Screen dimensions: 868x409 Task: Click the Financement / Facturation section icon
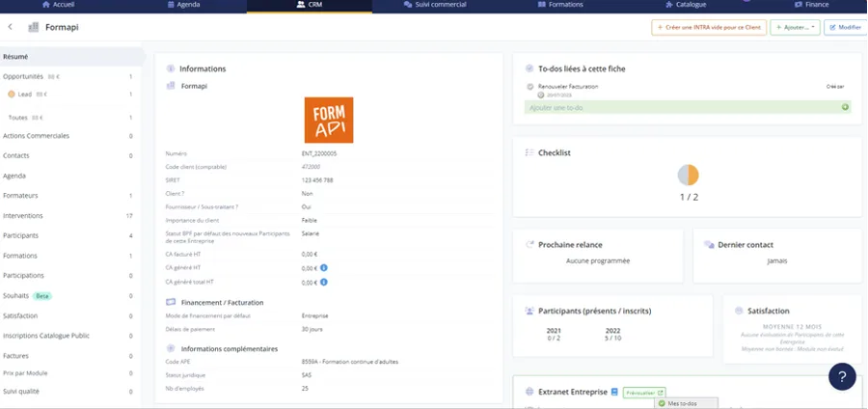click(x=171, y=302)
